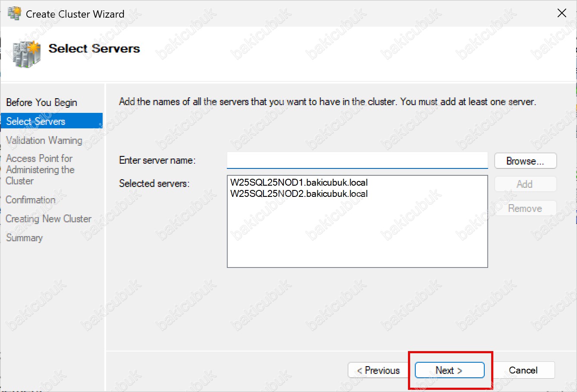This screenshot has height=392, width=577.
Task: Click the Create Cluster Wizard title bar icon
Action: pyautogui.click(x=14, y=14)
